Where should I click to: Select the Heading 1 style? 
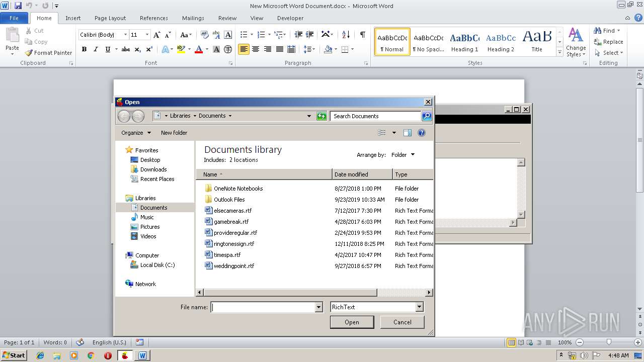464,42
